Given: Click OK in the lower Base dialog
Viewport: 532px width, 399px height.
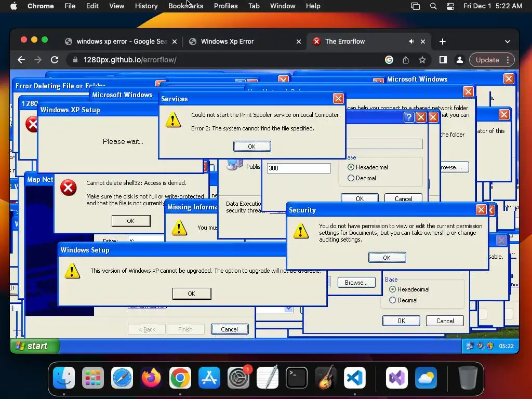Looking at the screenshot, I should click(x=401, y=321).
